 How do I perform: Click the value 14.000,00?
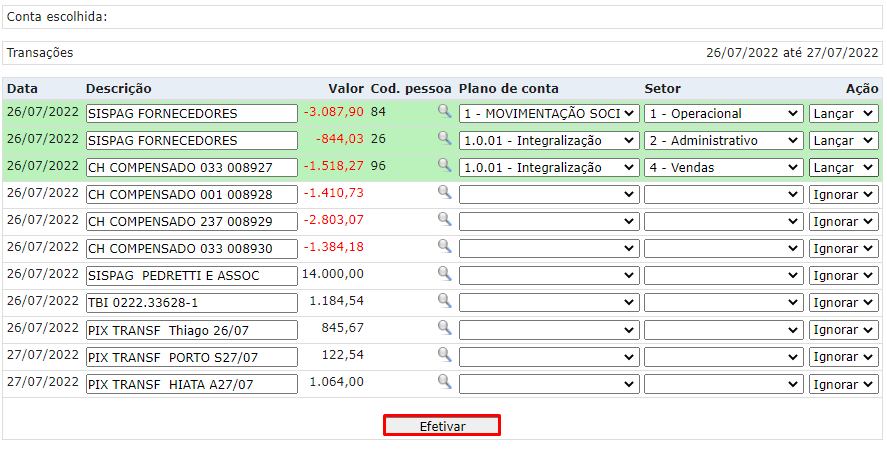coord(333,274)
